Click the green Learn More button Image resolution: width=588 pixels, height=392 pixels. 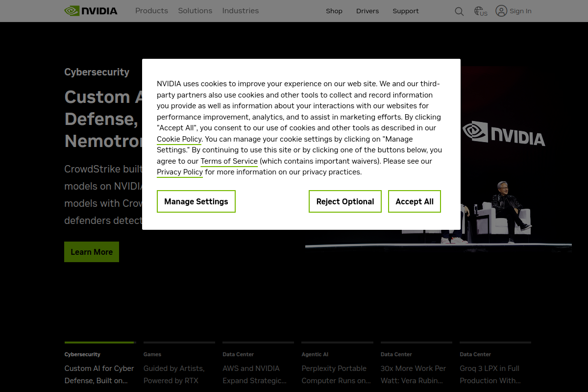92,252
